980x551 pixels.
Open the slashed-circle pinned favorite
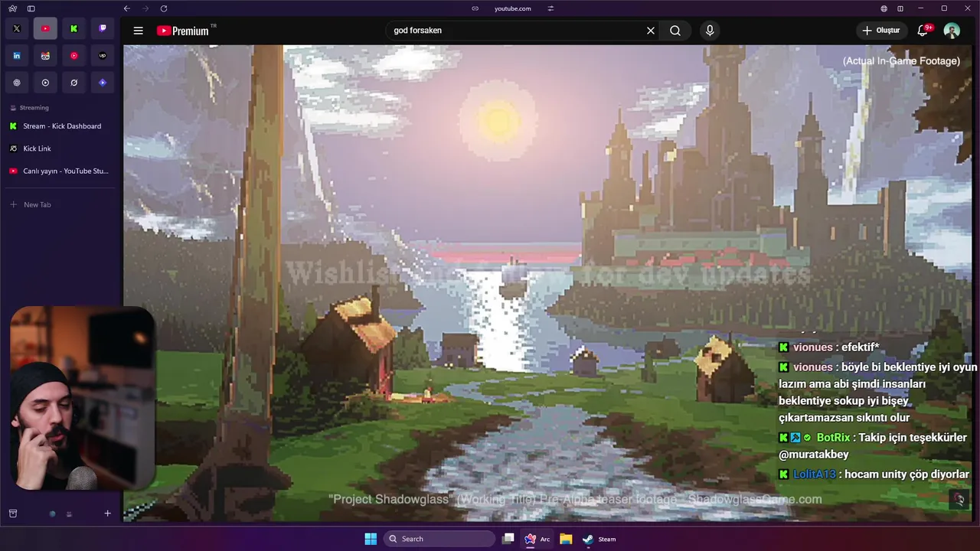pos(73,83)
